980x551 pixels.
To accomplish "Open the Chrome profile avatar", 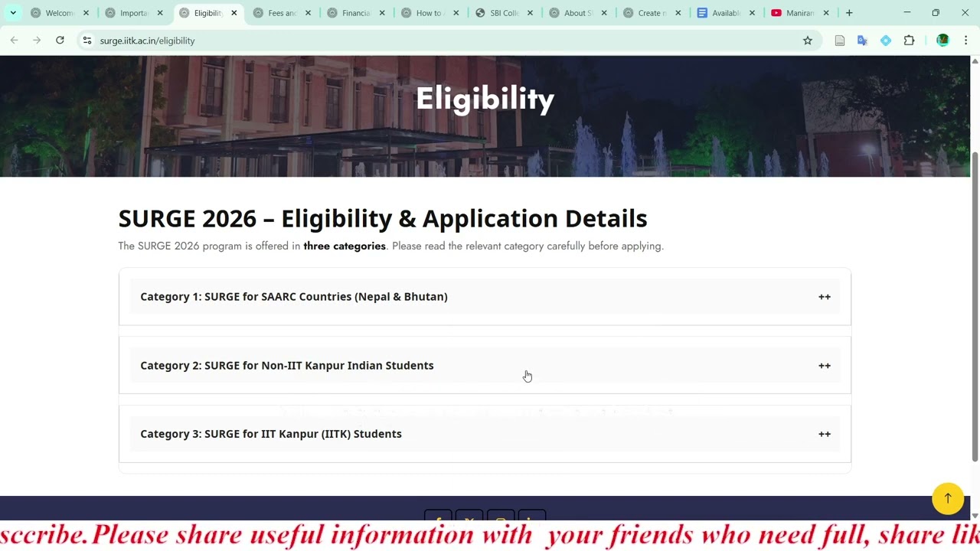I will point(942,41).
